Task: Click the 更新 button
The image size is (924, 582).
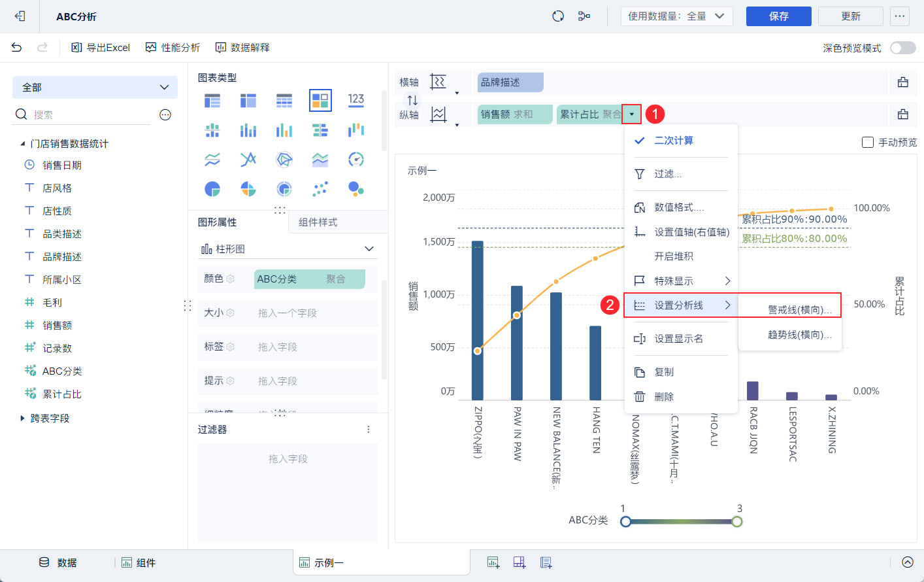Action: tap(851, 16)
